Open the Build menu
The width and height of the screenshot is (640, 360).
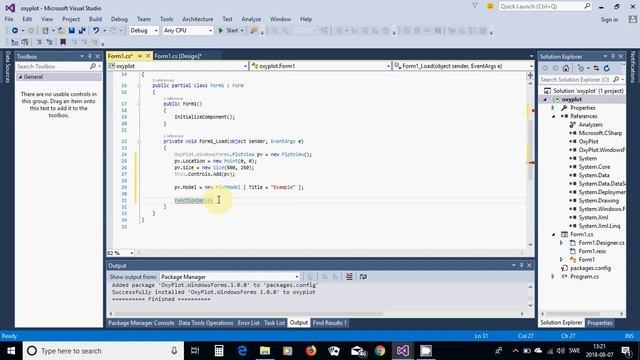click(x=95, y=19)
